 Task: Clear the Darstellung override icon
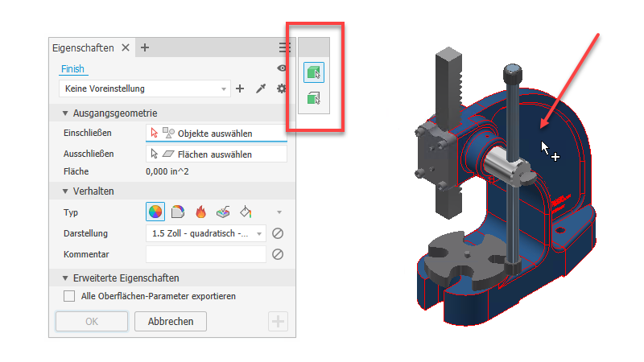278,233
